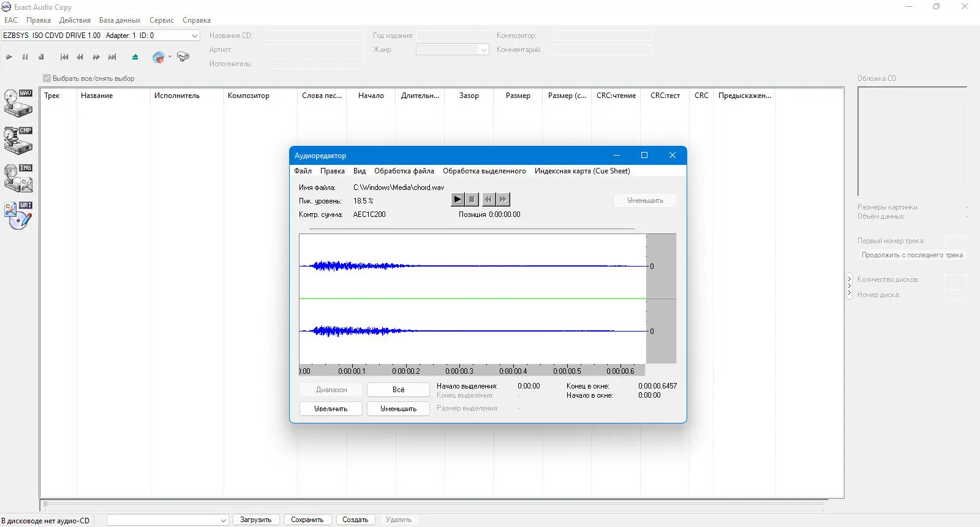
Task: Open the profile dropdown in status bar
Action: 167,520
